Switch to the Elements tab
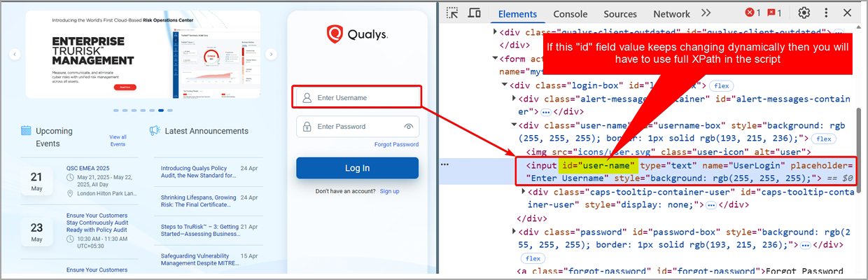868x280 pixels. (x=517, y=13)
